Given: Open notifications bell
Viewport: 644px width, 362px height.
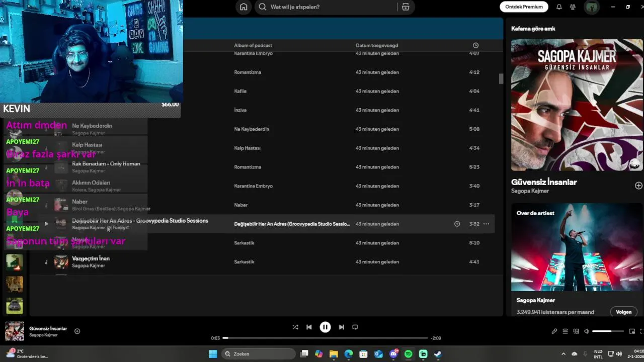Looking at the screenshot, I should (559, 7).
